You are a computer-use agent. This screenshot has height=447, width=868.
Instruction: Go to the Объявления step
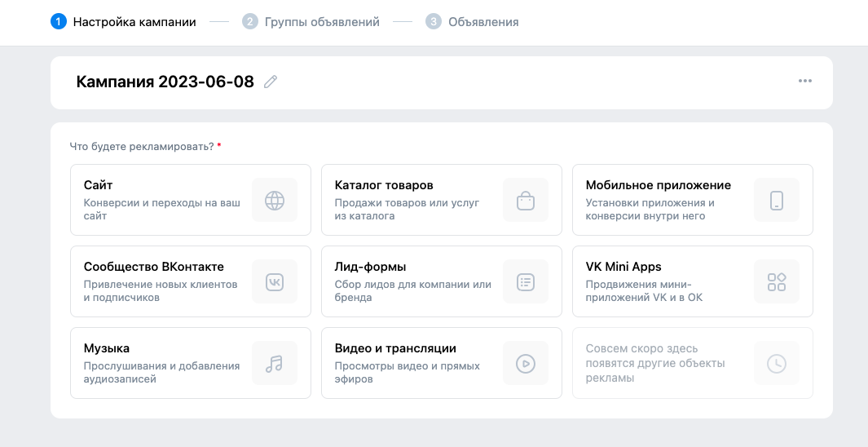[x=472, y=22]
